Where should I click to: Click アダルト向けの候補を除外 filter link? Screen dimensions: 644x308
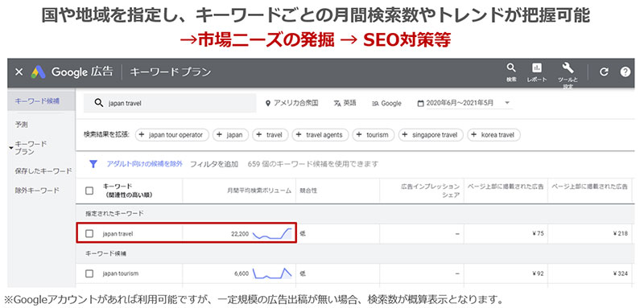tap(145, 164)
